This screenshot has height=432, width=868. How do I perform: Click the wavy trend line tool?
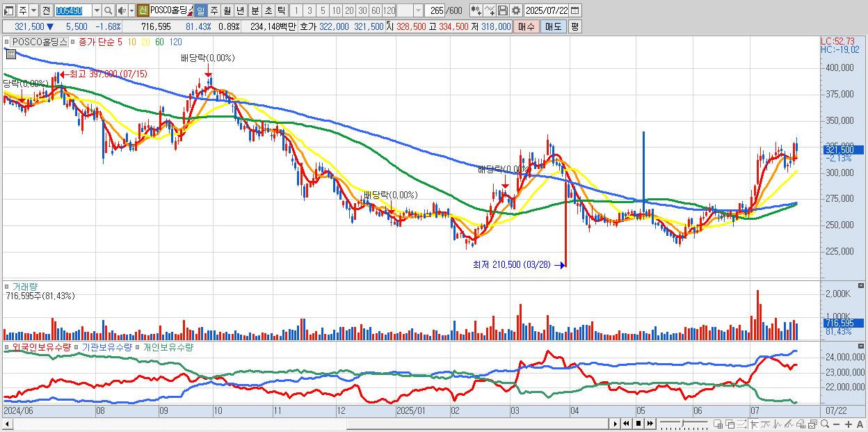coord(766,424)
